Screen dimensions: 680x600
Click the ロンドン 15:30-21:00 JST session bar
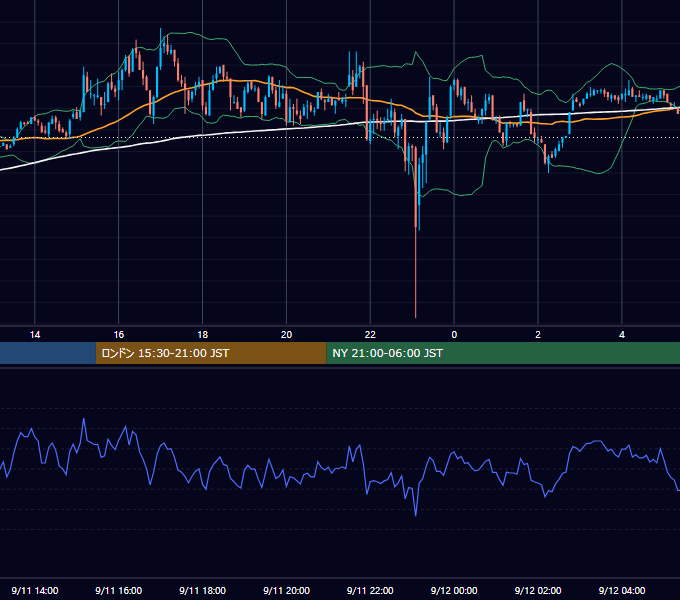[x=211, y=353]
